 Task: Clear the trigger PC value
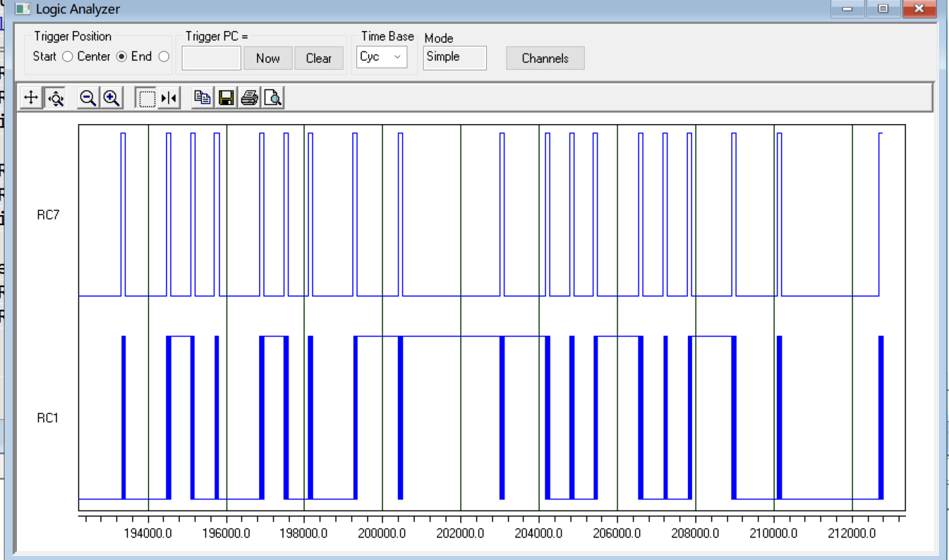click(318, 59)
